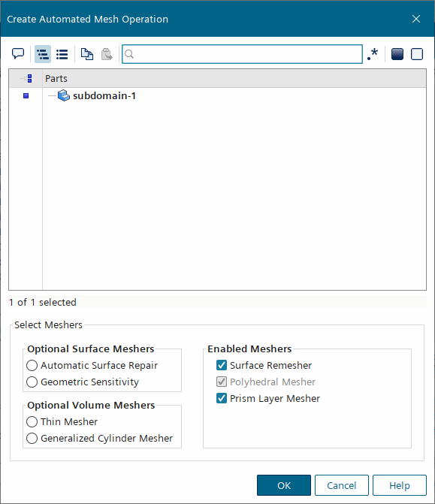Click the Parts column selection header icon
Screen dimensions: 435x504
pos(26,78)
